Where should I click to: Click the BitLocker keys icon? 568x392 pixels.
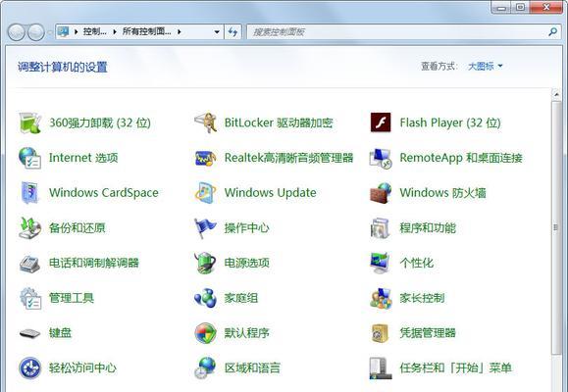point(205,122)
